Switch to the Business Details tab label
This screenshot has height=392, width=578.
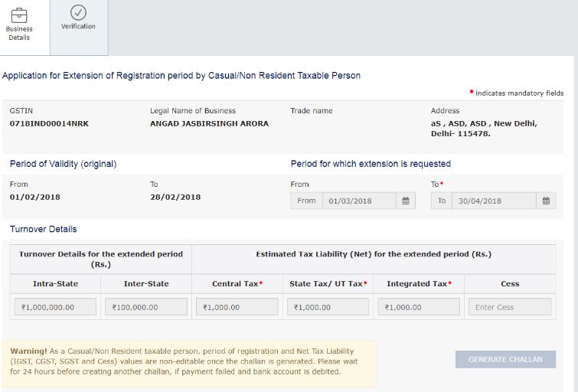19,33
